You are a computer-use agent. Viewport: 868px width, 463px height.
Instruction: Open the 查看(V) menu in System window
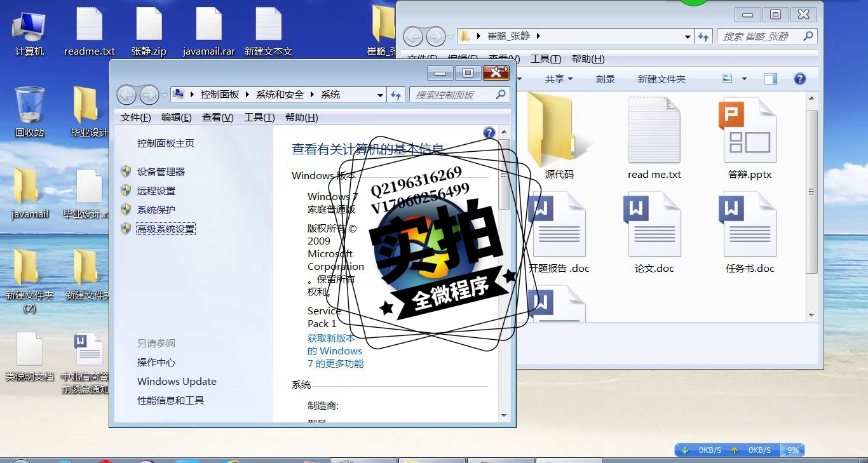coord(218,117)
